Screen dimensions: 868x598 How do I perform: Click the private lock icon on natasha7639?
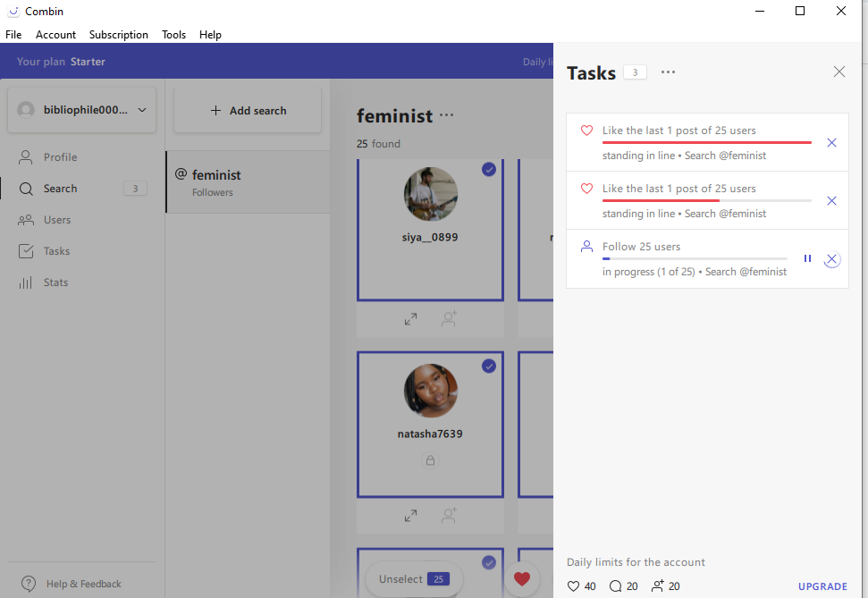click(430, 460)
